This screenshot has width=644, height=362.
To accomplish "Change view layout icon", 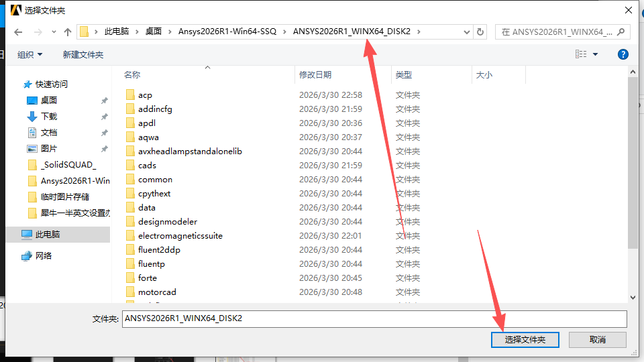I will (581, 54).
